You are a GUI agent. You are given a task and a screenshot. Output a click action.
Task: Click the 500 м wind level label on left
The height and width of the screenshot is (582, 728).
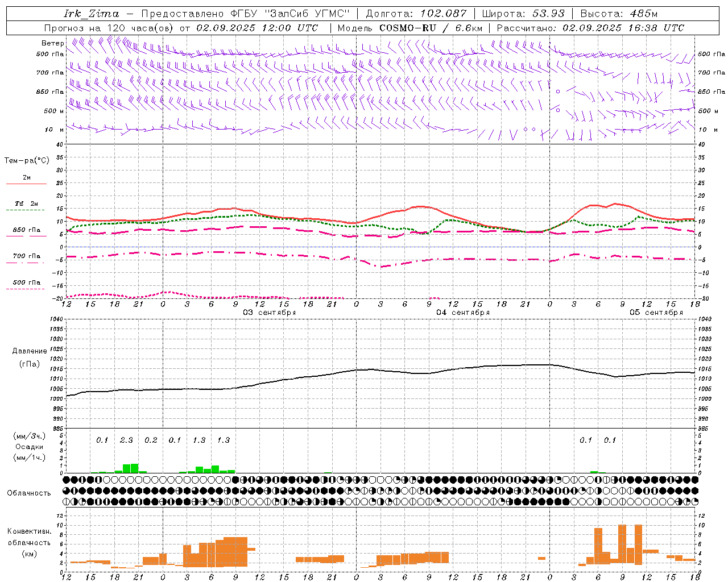(54, 111)
